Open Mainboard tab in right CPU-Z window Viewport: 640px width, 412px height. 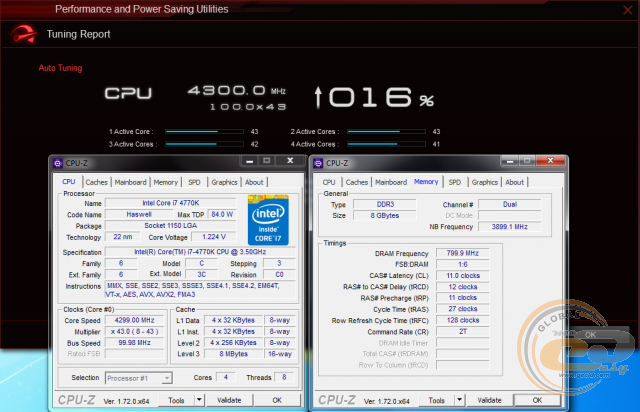tap(391, 182)
